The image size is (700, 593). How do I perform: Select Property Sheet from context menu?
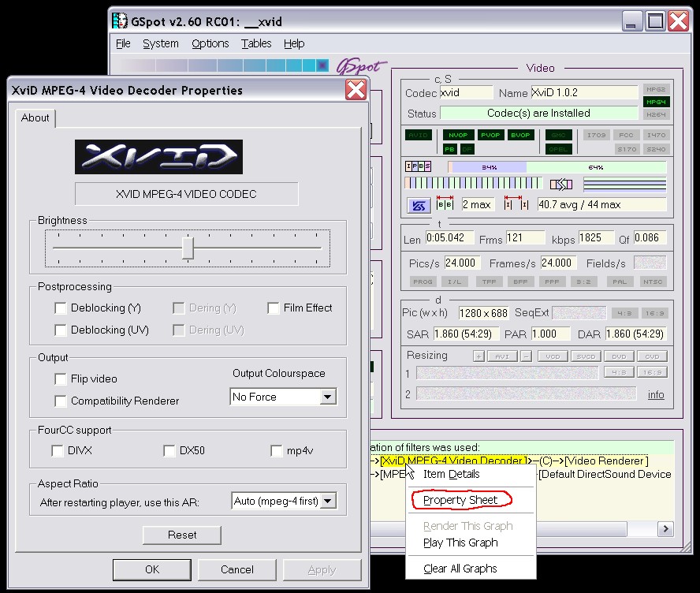click(x=460, y=500)
